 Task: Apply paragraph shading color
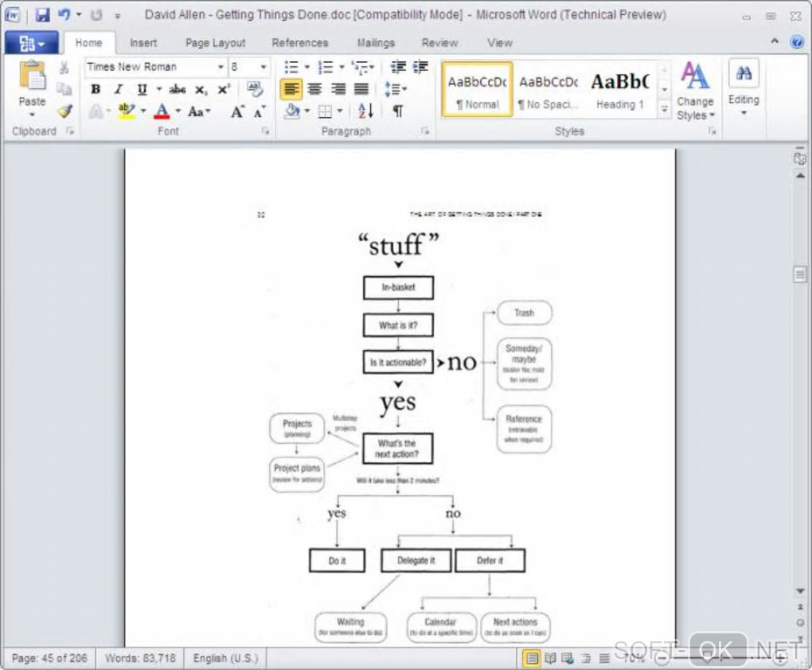[292, 111]
